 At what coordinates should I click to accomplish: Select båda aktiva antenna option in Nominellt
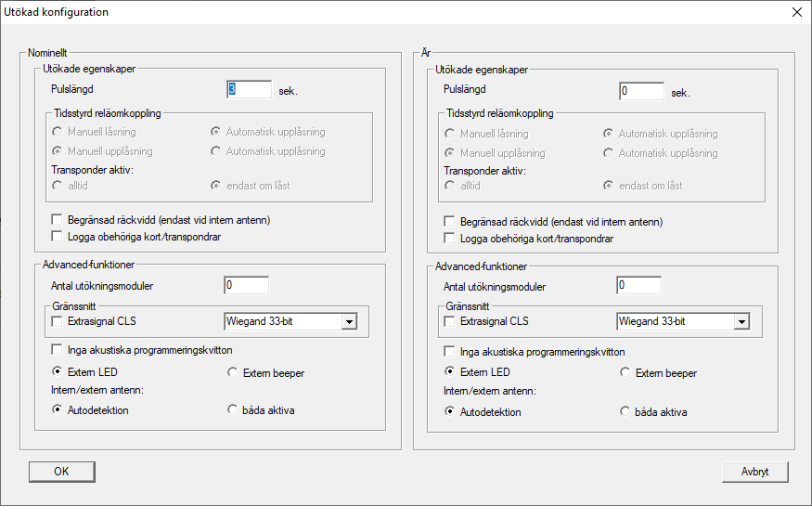(x=233, y=410)
